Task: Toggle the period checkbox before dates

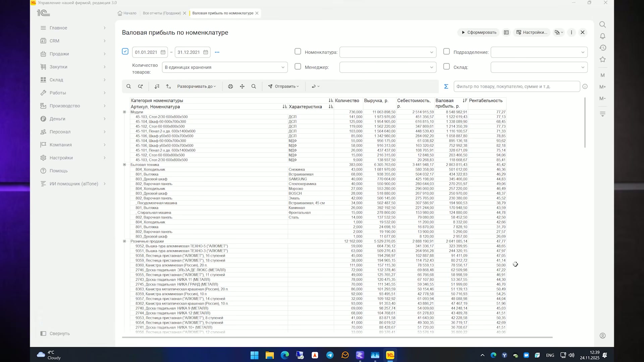Action: click(x=125, y=52)
